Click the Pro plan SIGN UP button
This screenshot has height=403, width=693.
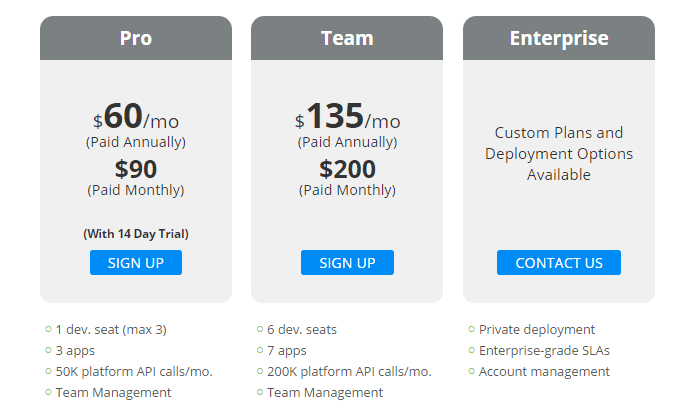pos(136,262)
